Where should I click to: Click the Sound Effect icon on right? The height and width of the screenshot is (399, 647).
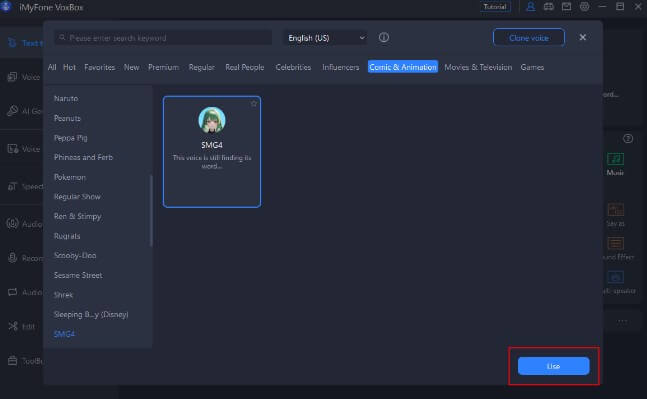tap(615, 243)
